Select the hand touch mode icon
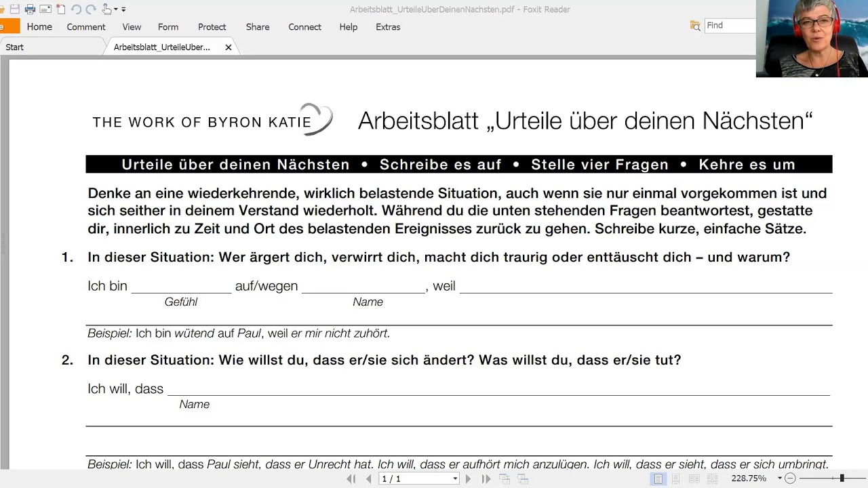The image size is (868, 488). (106, 9)
